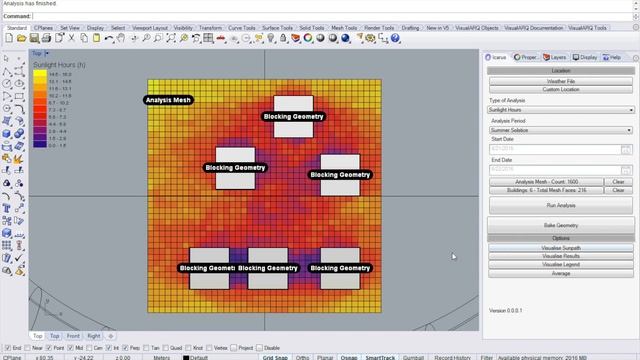Click the Copy icon in the toolbar

coord(84,38)
